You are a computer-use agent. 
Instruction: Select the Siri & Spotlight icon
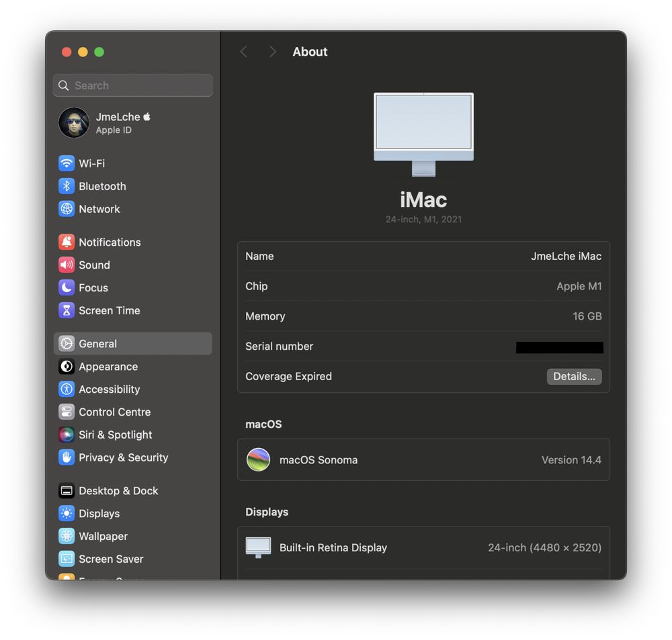[67, 435]
